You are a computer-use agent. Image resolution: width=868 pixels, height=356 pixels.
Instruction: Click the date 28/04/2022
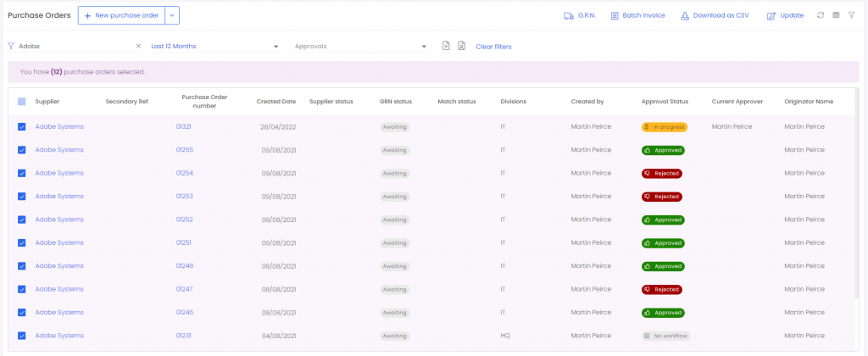point(278,127)
